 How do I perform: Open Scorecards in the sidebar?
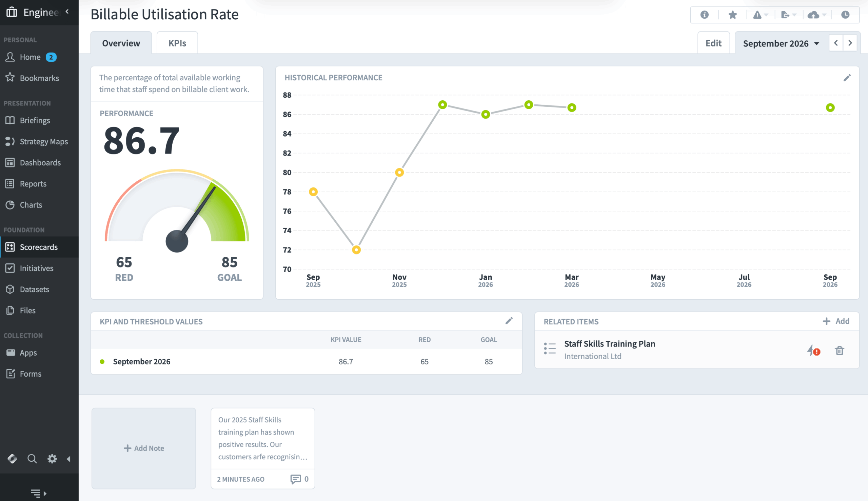pos(39,247)
